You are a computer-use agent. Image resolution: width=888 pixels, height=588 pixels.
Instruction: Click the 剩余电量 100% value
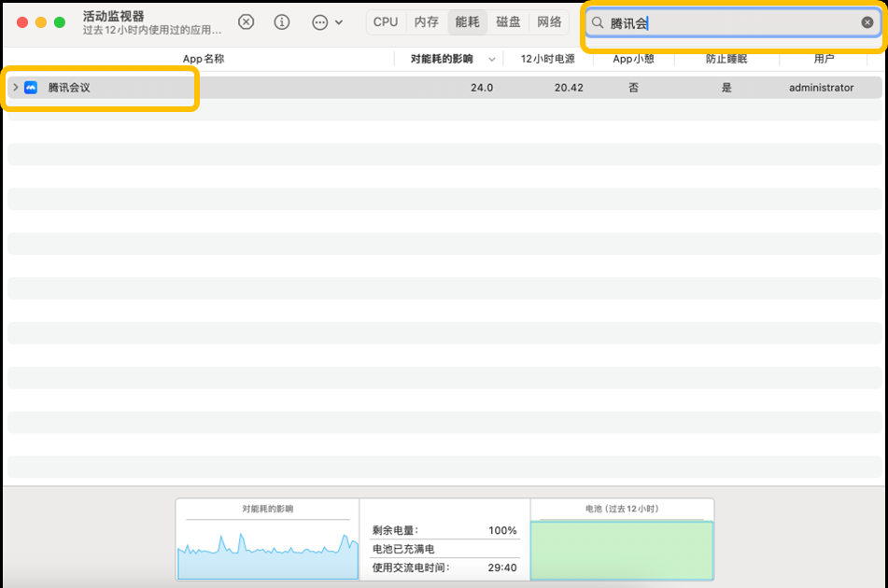pos(502,530)
